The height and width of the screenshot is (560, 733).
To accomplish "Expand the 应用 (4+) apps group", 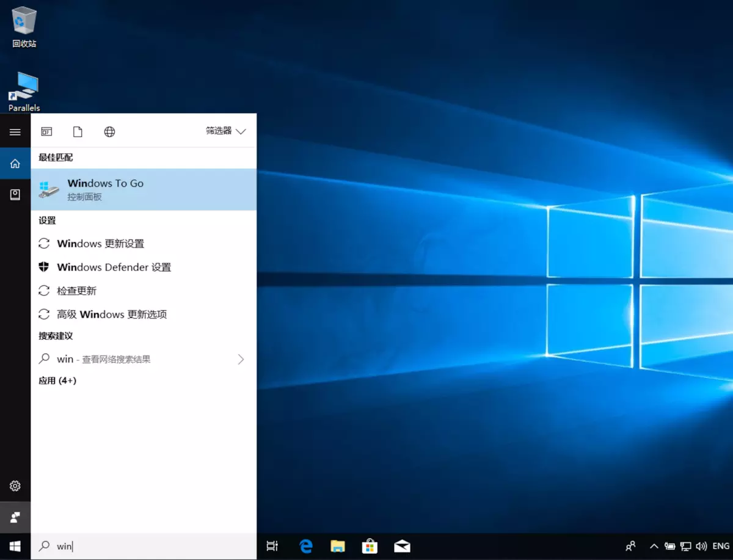I will 57,380.
